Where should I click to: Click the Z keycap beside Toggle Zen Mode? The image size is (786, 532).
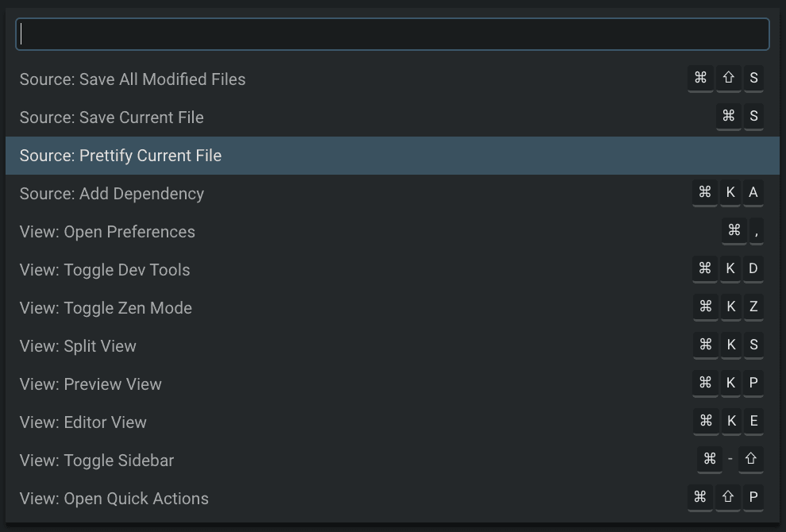point(753,306)
